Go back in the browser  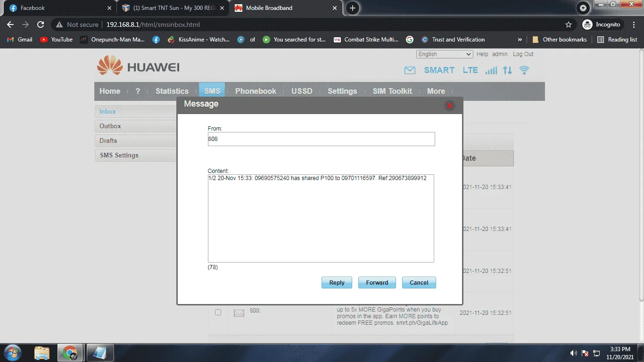(x=10, y=25)
